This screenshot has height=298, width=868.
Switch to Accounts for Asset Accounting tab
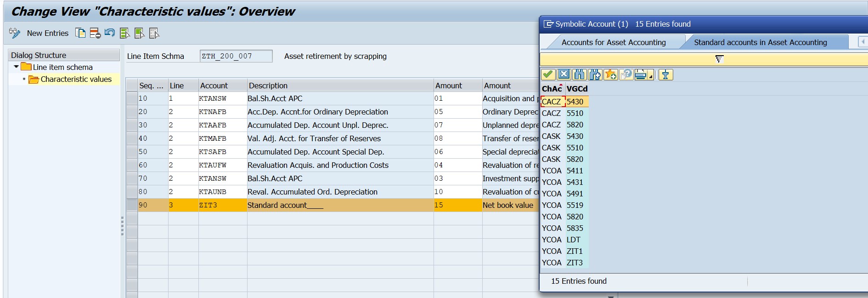click(x=613, y=42)
